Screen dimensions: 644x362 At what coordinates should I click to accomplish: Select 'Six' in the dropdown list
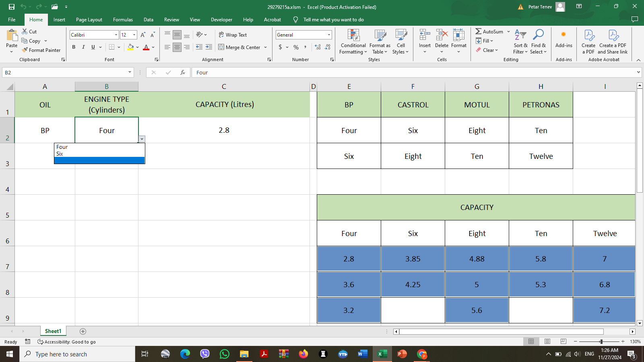click(99, 154)
